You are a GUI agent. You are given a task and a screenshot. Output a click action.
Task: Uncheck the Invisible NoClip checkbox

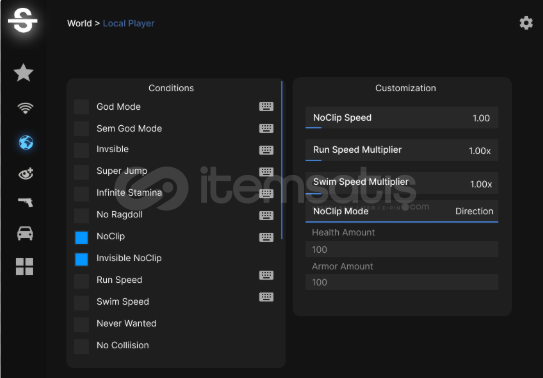[81, 259]
